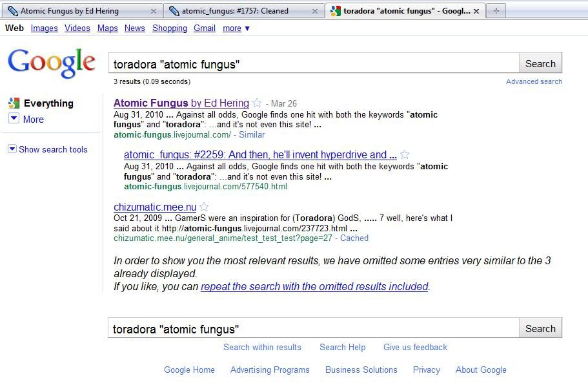Open the Privacy link
This screenshot has width=588, height=387.
(x=427, y=370)
